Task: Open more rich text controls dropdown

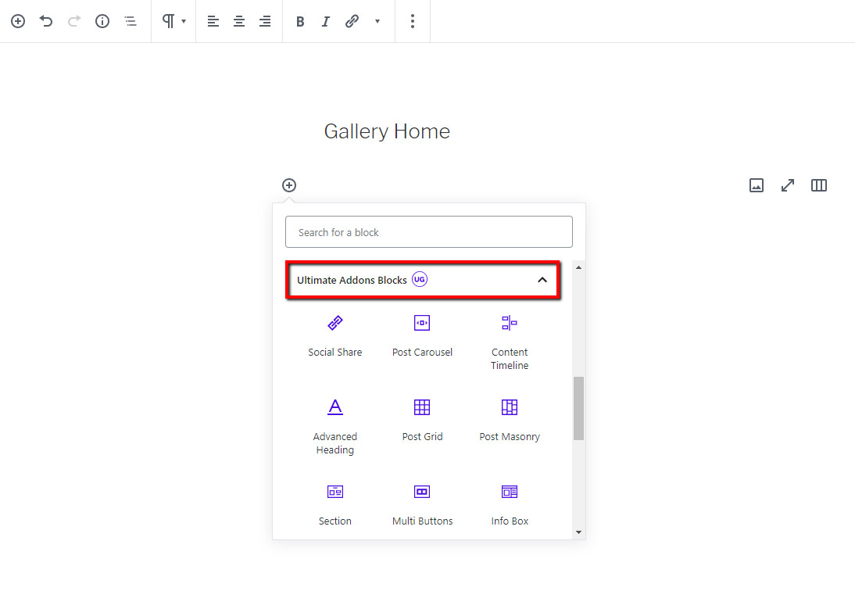Action: (377, 21)
